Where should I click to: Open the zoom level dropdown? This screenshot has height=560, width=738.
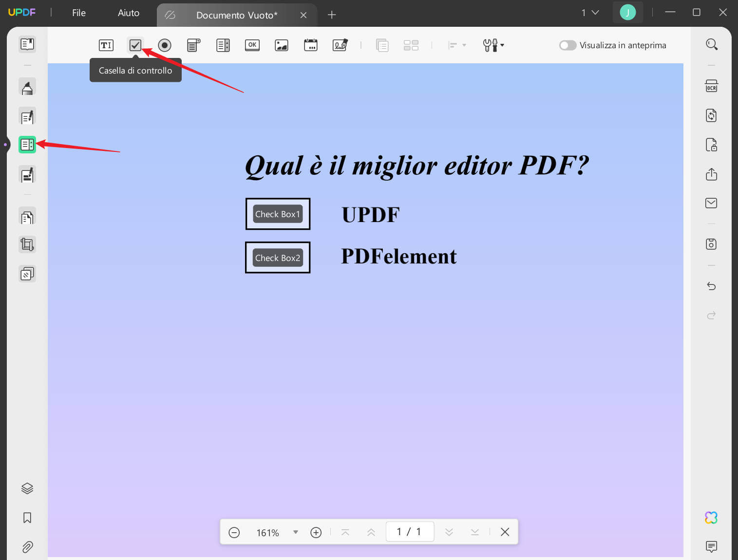(296, 532)
